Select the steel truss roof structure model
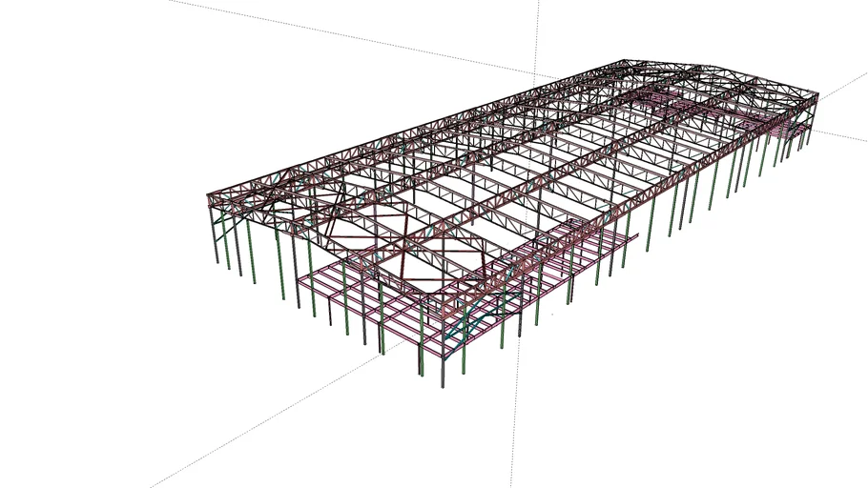The height and width of the screenshot is (488, 868). [x=512, y=224]
